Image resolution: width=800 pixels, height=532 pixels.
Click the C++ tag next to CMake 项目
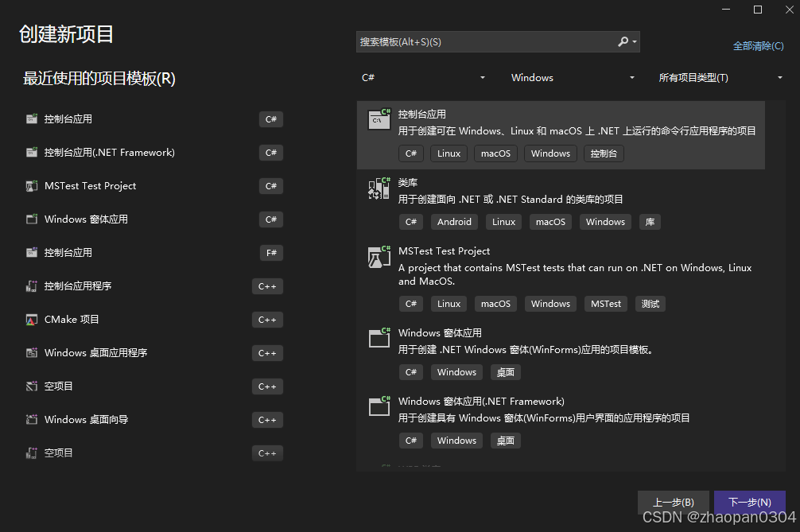tap(267, 320)
